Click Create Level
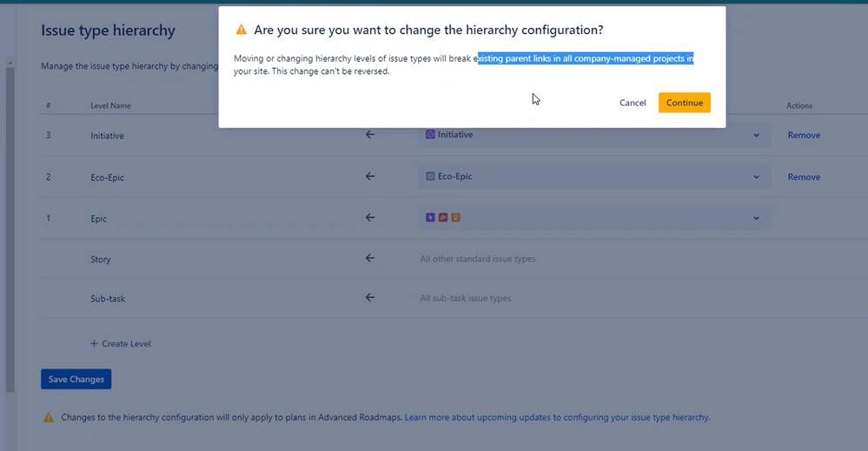Screen dimensions: 868x451 pos(121,343)
